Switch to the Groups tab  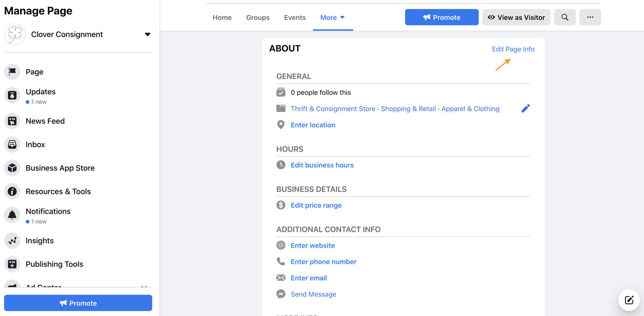(x=258, y=18)
